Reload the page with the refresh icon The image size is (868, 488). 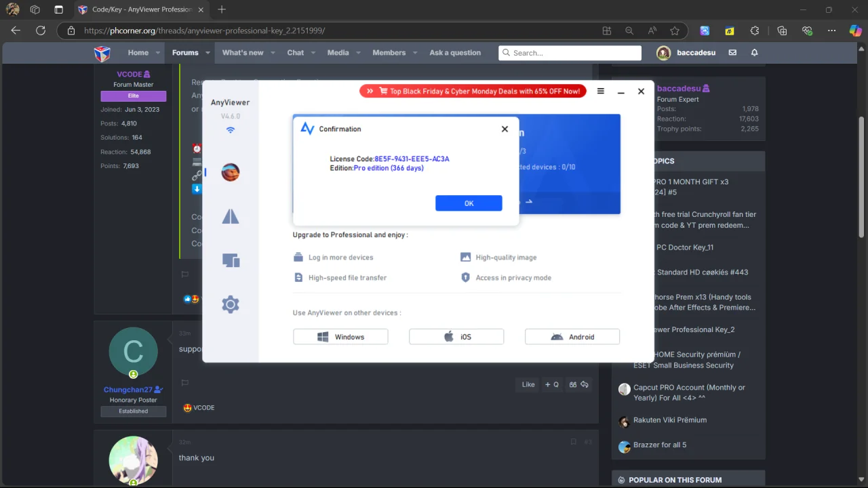coord(41,30)
